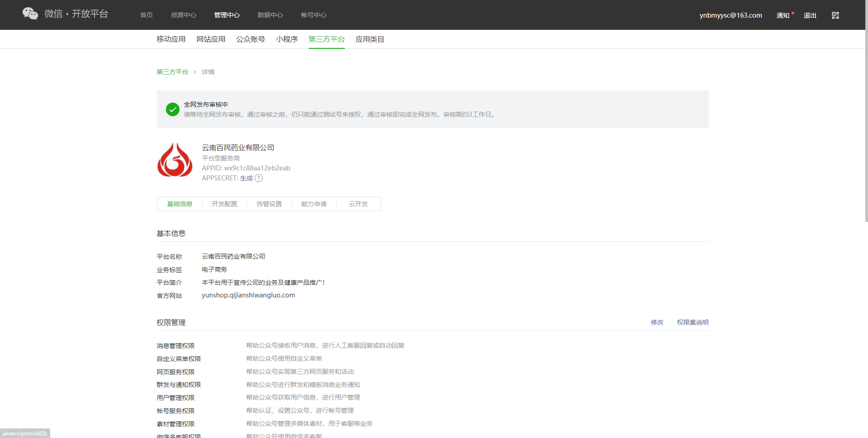
Task: Click 生成 to generate APPSECRET
Action: pos(246,178)
